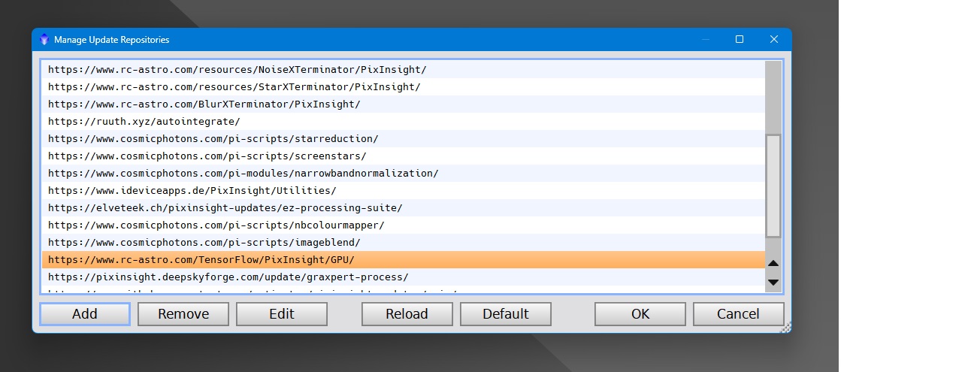Click the list's vertical scrollbar thumb
Viewport: 980px width, 372px height.
click(x=773, y=186)
